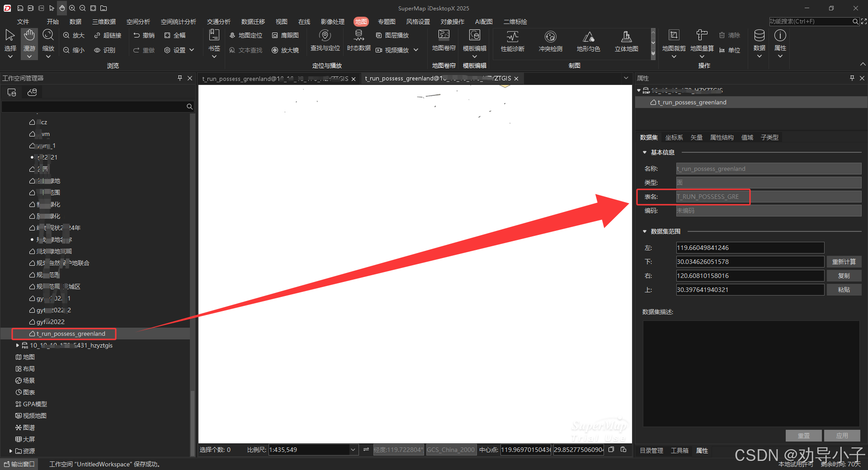Click the 左 extent value field
The width and height of the screenshot is (868, 470).
(x=750, y=248)
